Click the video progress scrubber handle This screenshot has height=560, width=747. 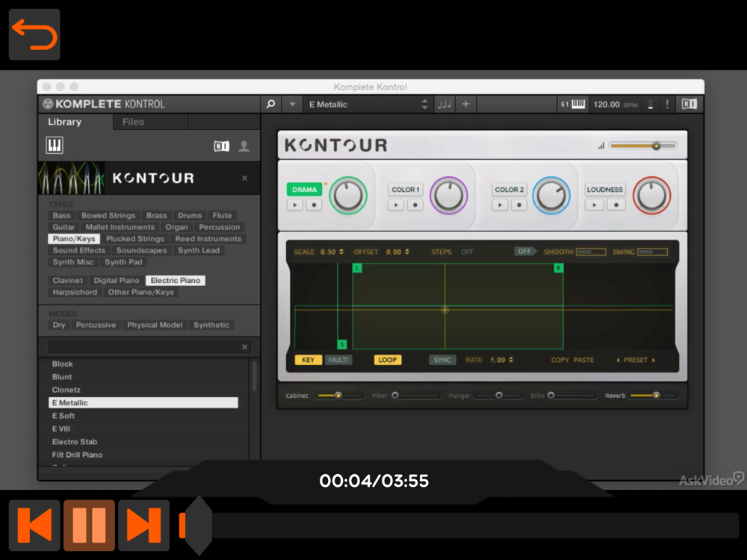tap(199, 525)
